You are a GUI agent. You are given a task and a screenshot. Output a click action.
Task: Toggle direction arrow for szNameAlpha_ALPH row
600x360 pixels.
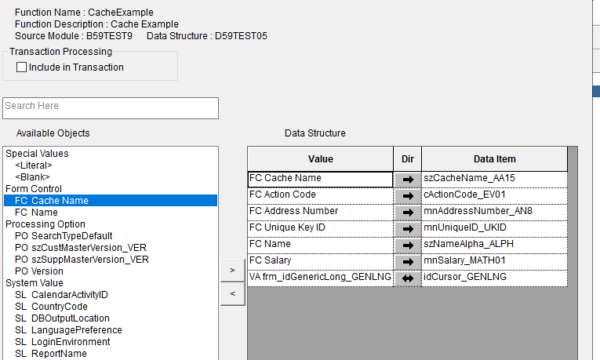click(408, 245)
